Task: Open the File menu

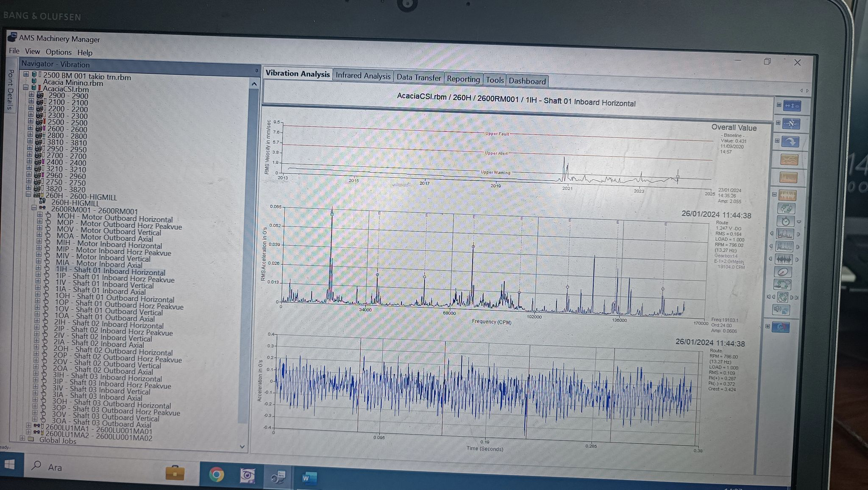Action: (14, 51)
